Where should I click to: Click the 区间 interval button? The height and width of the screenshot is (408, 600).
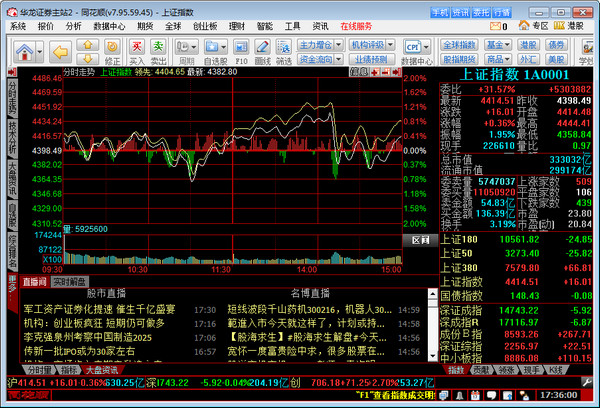click(x=420, y=240)
